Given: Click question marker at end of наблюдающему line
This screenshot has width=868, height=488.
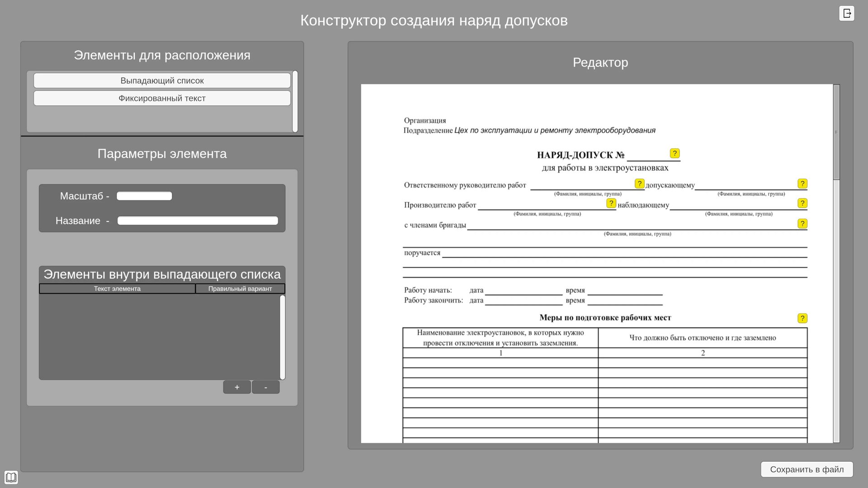Looking at the screenshot, I should pos(802,203).
